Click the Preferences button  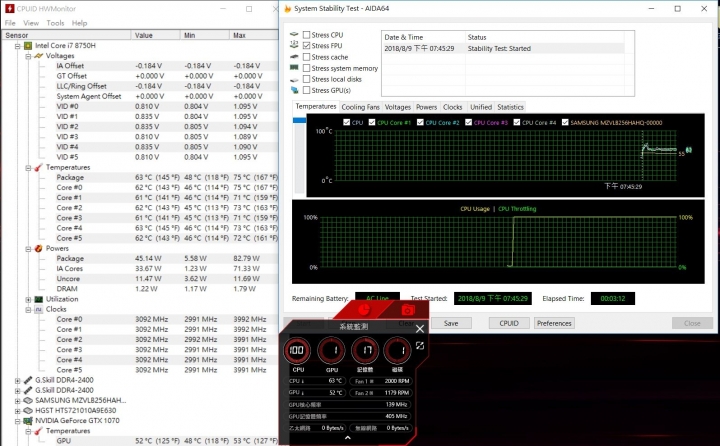[x=554, y=323]
